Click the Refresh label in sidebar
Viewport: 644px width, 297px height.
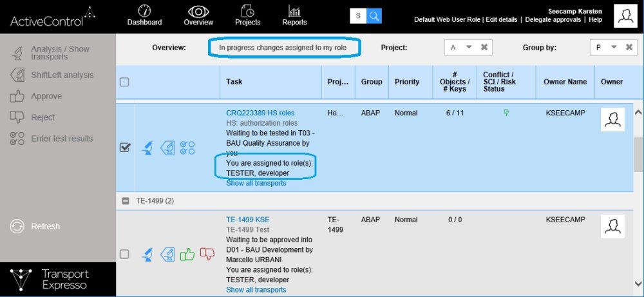46,226
